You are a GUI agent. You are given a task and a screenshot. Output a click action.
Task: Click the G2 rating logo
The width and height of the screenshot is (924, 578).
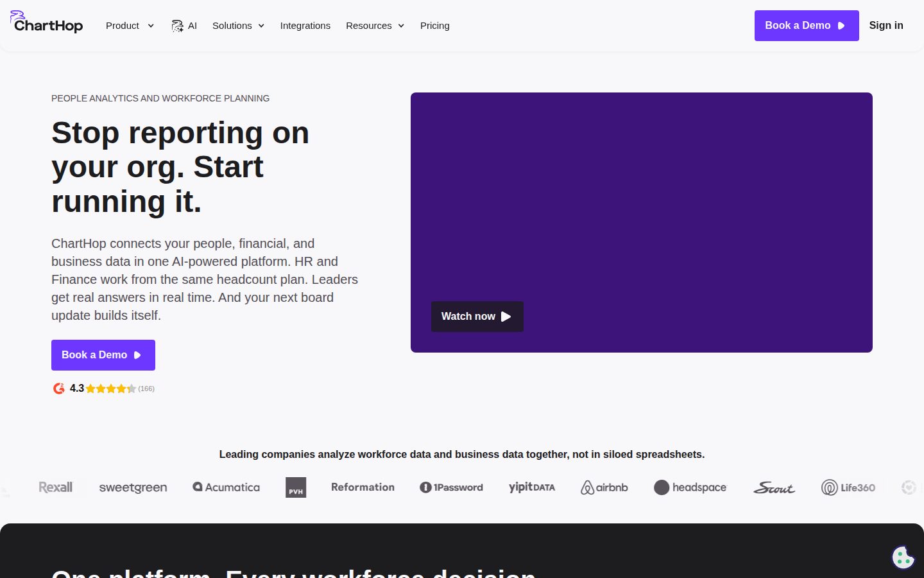59,389
